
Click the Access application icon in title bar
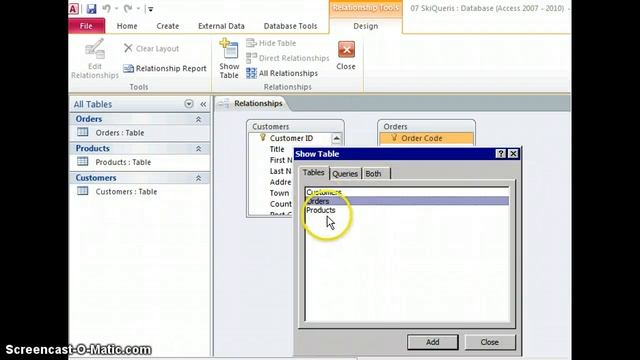[74, 9]
